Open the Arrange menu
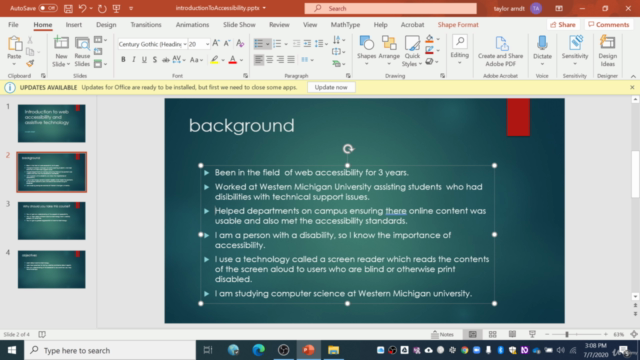The width and height of the screenshot is (640, 360). (x=389, y=51)
